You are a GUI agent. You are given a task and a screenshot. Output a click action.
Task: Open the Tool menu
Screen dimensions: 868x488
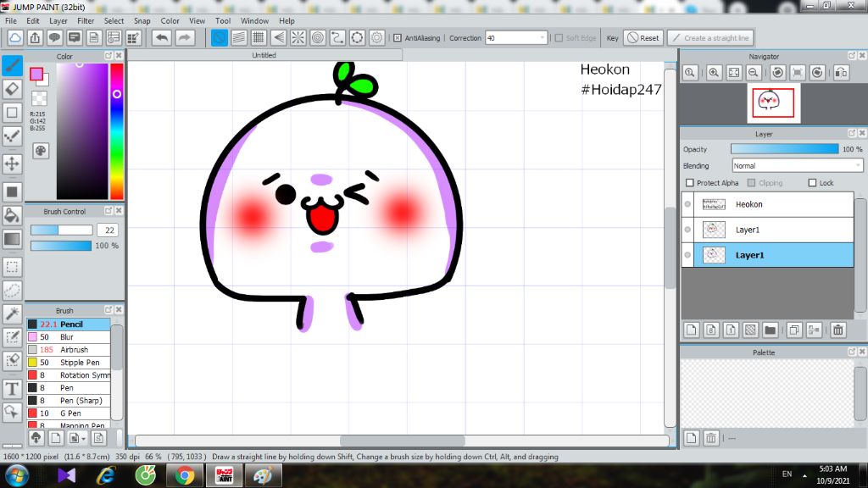coord(223,20)
